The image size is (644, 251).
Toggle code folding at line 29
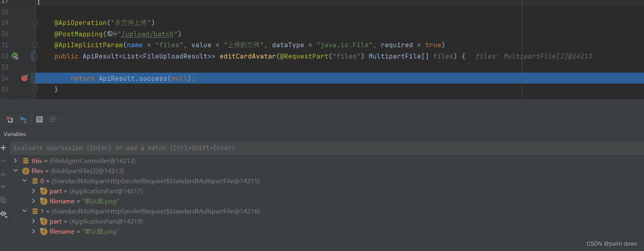click(x=35, y=23)
